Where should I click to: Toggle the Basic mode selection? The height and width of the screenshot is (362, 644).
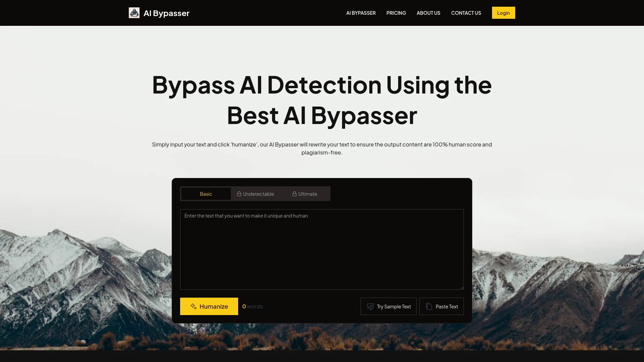(x=206, y=193)
